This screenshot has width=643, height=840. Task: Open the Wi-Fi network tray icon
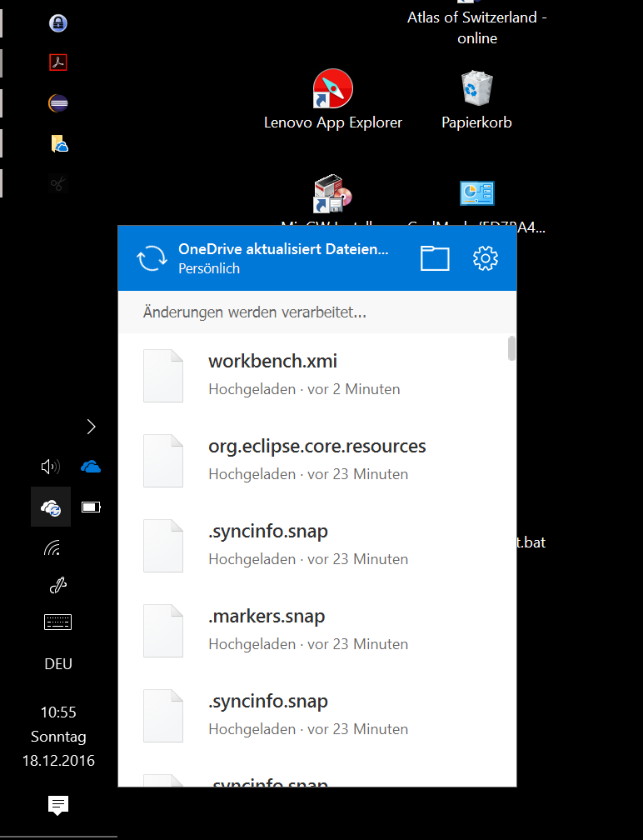coord(52,547)
